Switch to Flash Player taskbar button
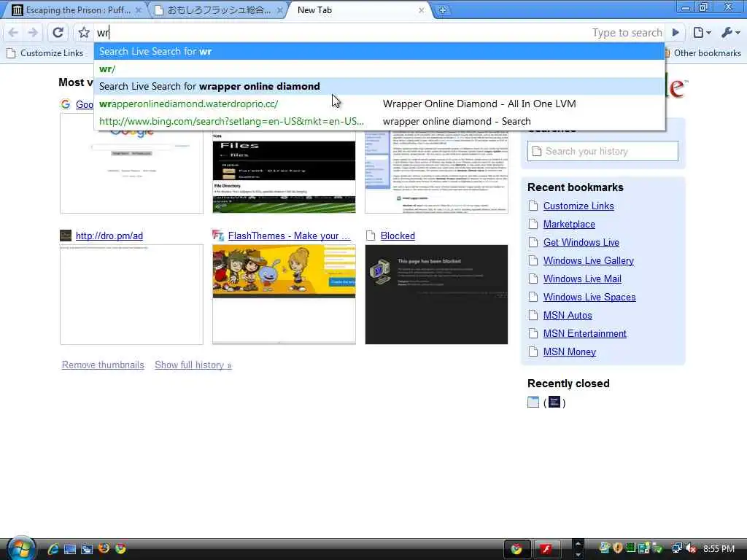 click(546, 550)
